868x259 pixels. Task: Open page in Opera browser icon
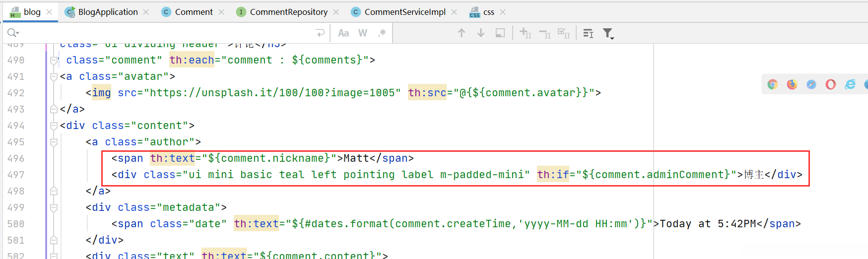point(831,84)
